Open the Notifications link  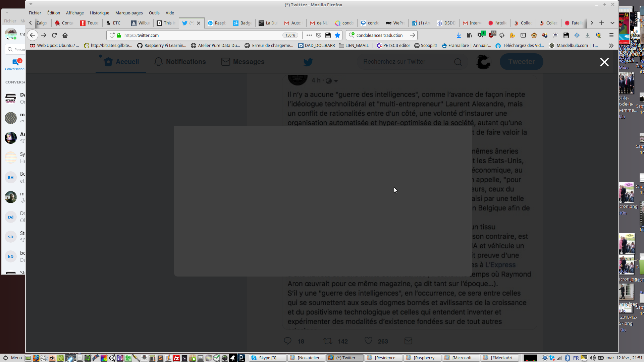(x=180, y=62)
